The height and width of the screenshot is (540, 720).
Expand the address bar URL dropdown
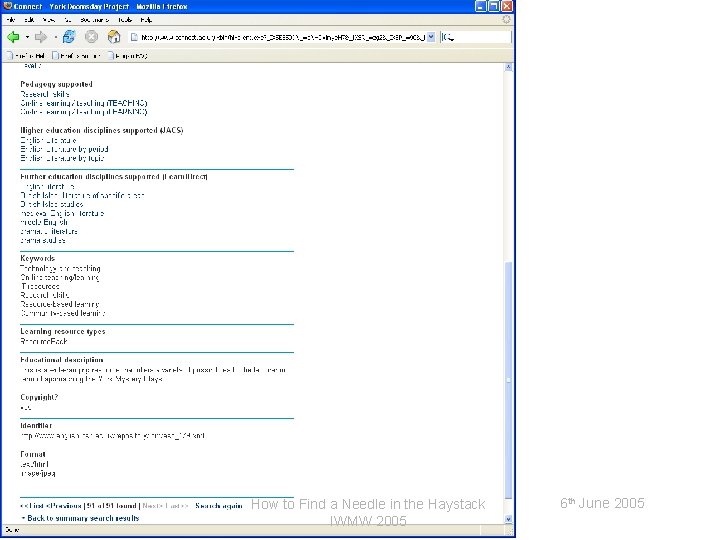tap(431, 37)
